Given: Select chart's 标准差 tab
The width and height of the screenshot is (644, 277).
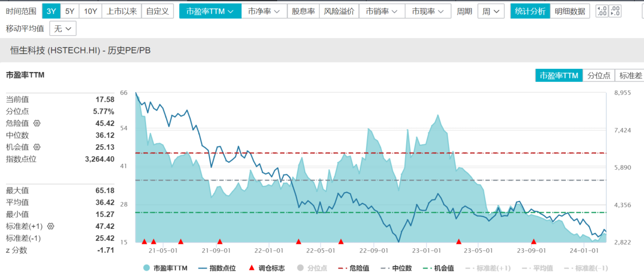Looking at the screenshot, I should (630, 75).
